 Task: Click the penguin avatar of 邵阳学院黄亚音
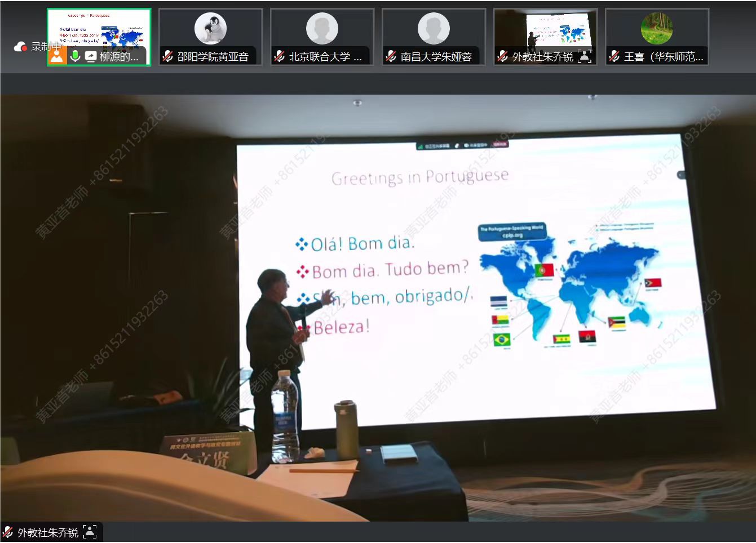210,28
